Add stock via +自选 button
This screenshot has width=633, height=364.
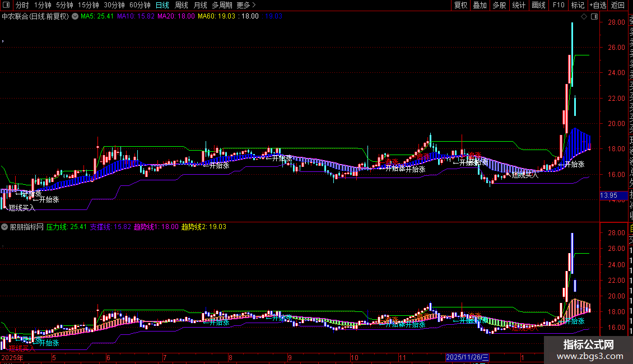(597, 5)
